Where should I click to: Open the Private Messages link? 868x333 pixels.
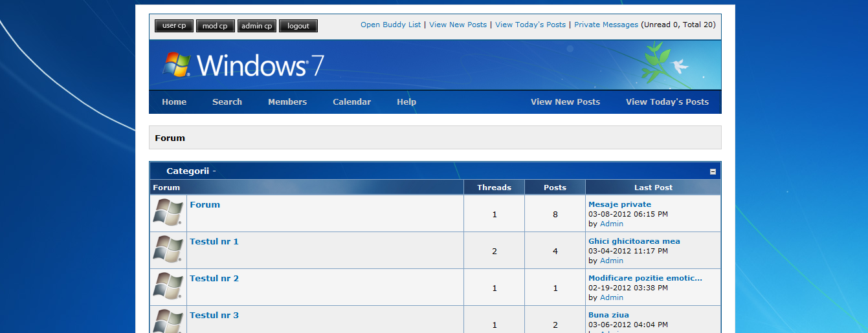606,25
